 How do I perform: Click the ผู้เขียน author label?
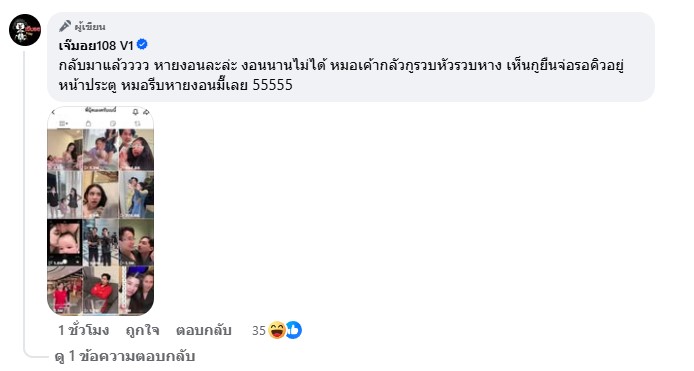point(90,27)
